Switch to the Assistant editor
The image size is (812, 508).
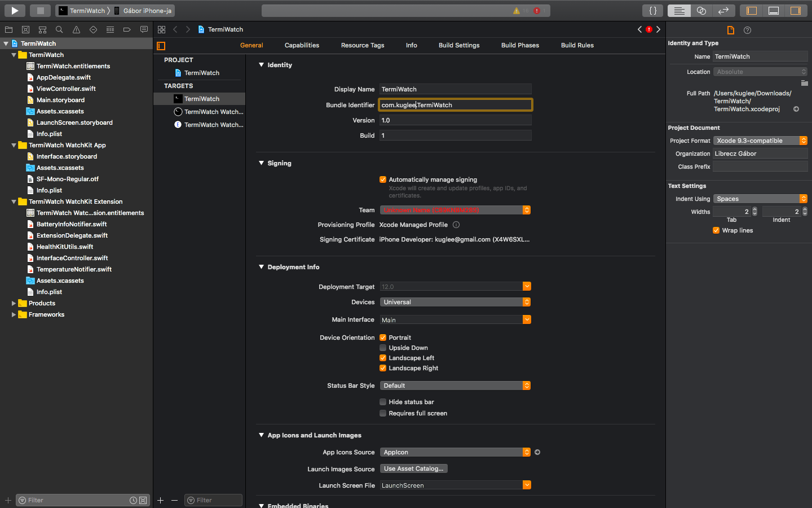point(701,10)
